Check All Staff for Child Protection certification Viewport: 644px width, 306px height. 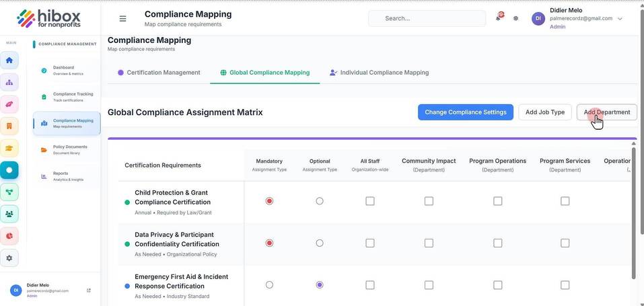pos(370,201)
